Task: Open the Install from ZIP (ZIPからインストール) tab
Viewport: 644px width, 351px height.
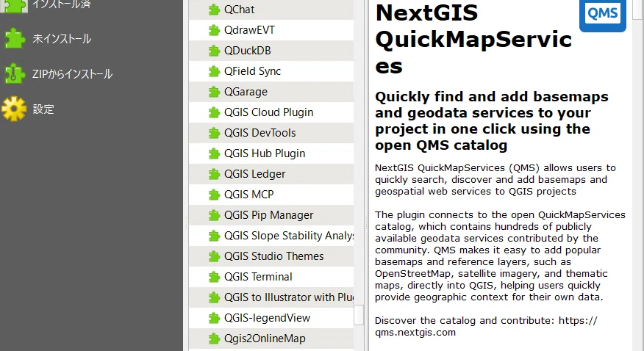Action: [72, 74]
